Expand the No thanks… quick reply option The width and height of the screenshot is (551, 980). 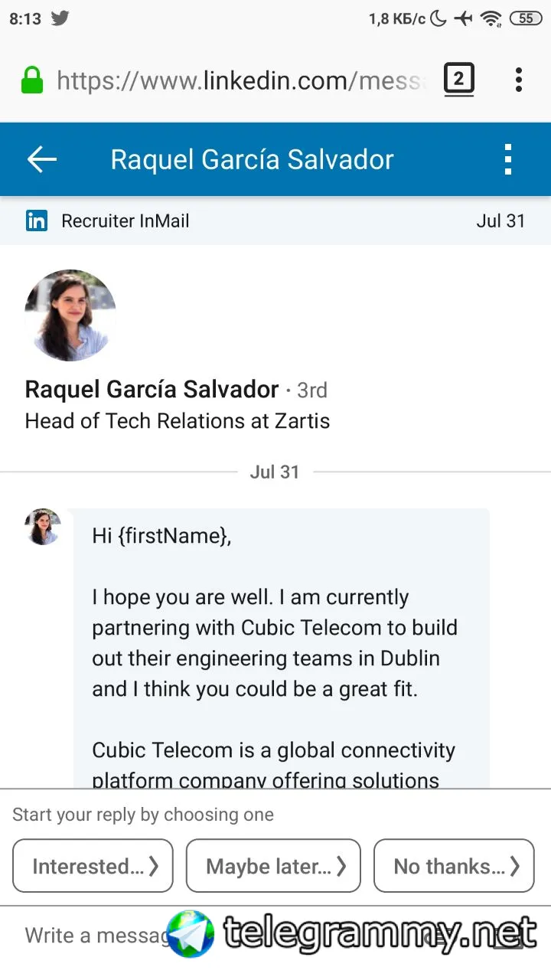(x=454, y=866)
